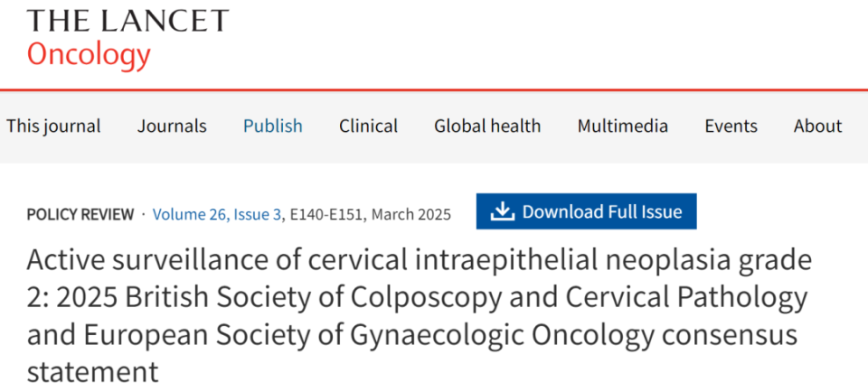Select Events in the navigation bar
The width and height of the screenshot is (868, 392).
coord(731,126)
